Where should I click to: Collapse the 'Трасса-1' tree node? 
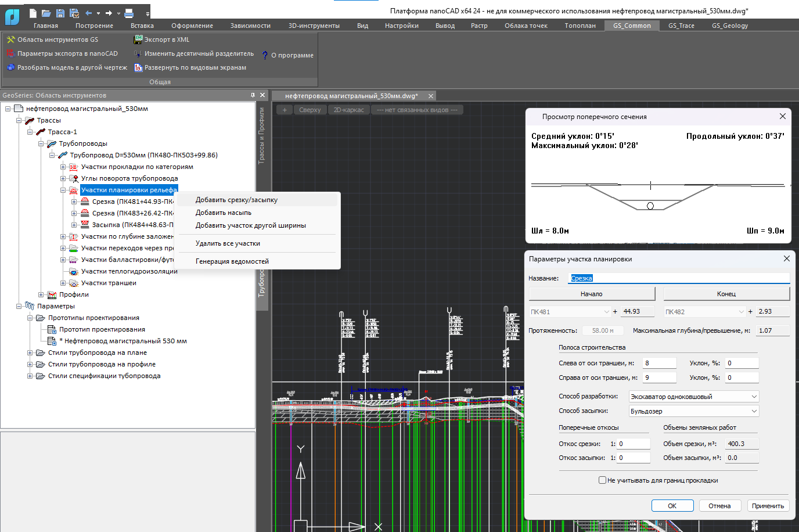coord(30,132)
